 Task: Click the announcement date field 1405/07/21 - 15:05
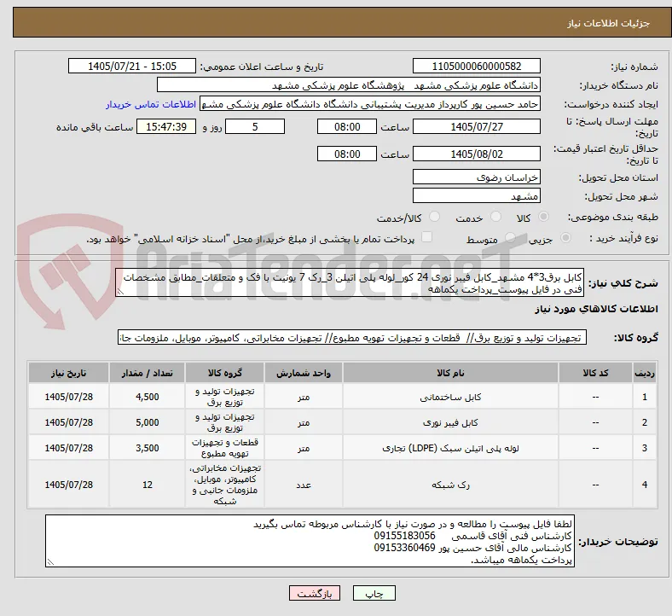pyautogui.click(x=132, y=67)
